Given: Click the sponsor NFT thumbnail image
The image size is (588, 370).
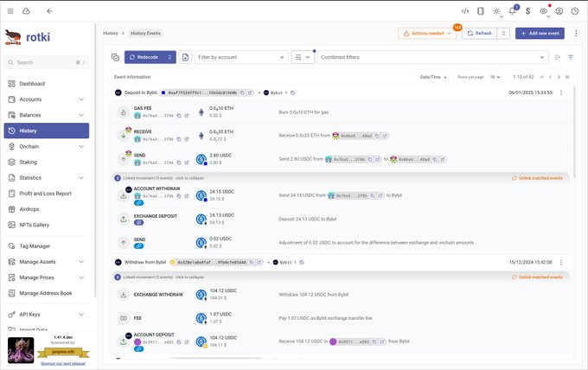Looking at the screenshot, I should 21,350.
